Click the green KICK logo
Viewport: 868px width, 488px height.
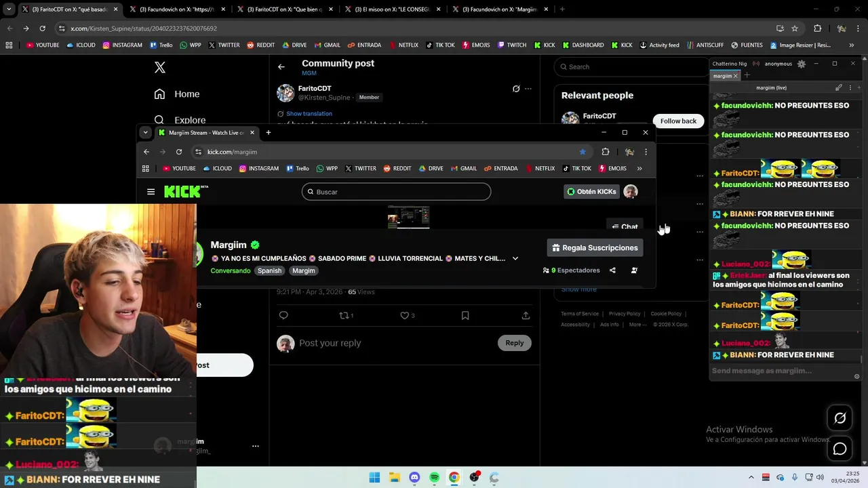click(184, 192)
